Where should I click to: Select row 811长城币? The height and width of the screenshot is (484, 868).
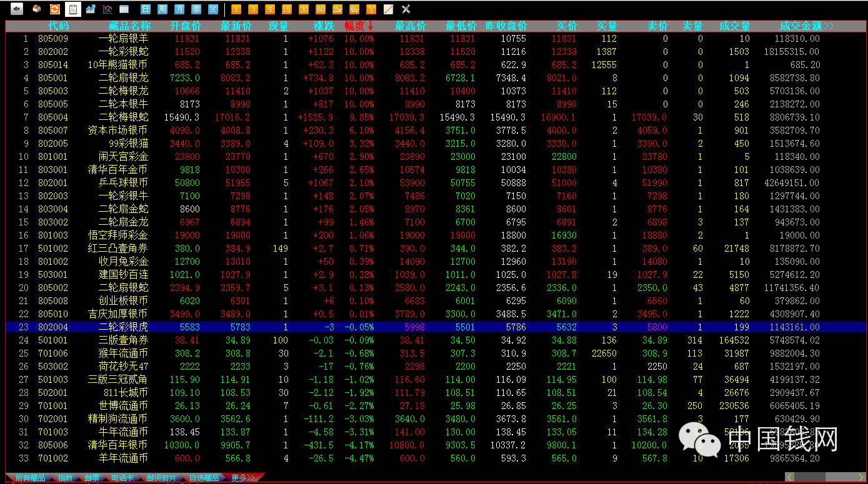click(436, 393)
